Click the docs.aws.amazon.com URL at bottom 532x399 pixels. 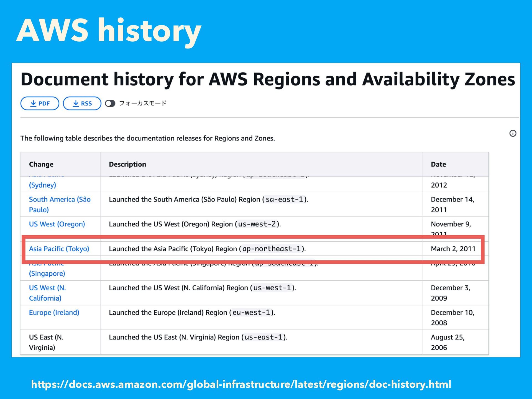click(x=241, y=384)
